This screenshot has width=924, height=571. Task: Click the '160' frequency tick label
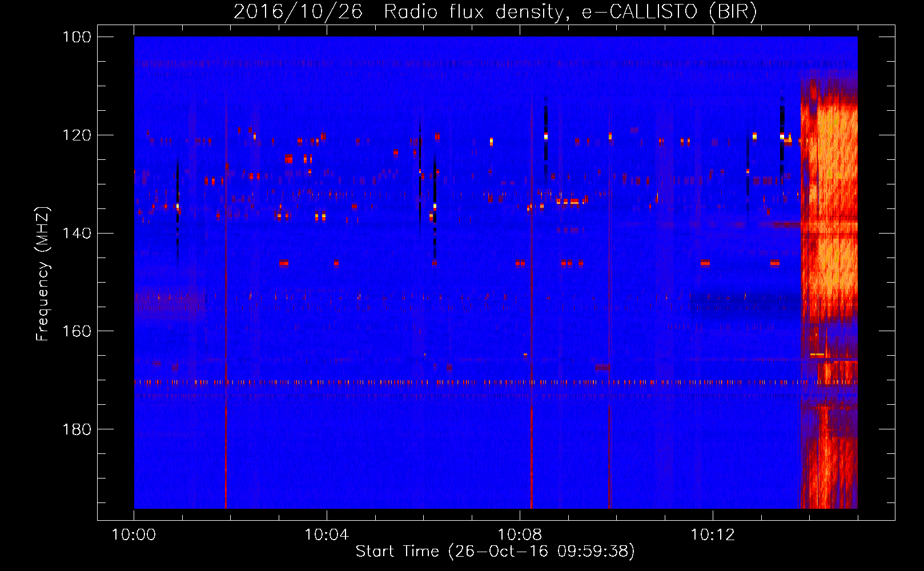coord(77,331)
